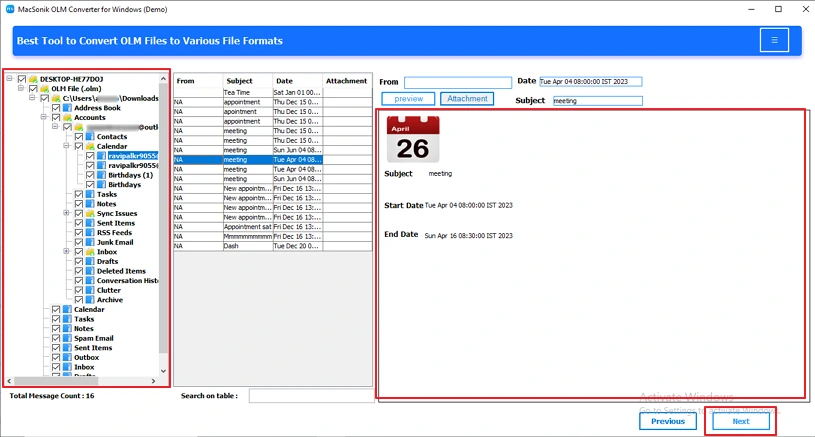Click the Birthdays (1) calendar icon
The width and height of the screenshot is (815, 437).
coord(101,175)
